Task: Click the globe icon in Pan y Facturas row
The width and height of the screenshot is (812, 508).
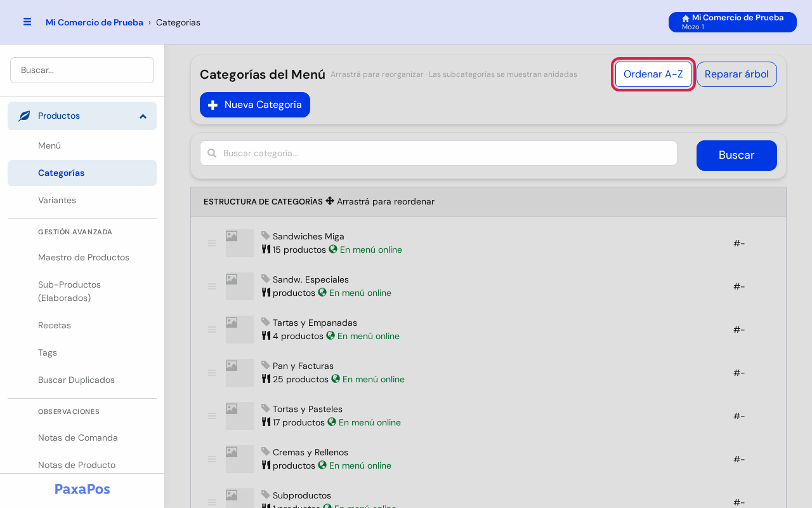Action: [x=336, y=378]
